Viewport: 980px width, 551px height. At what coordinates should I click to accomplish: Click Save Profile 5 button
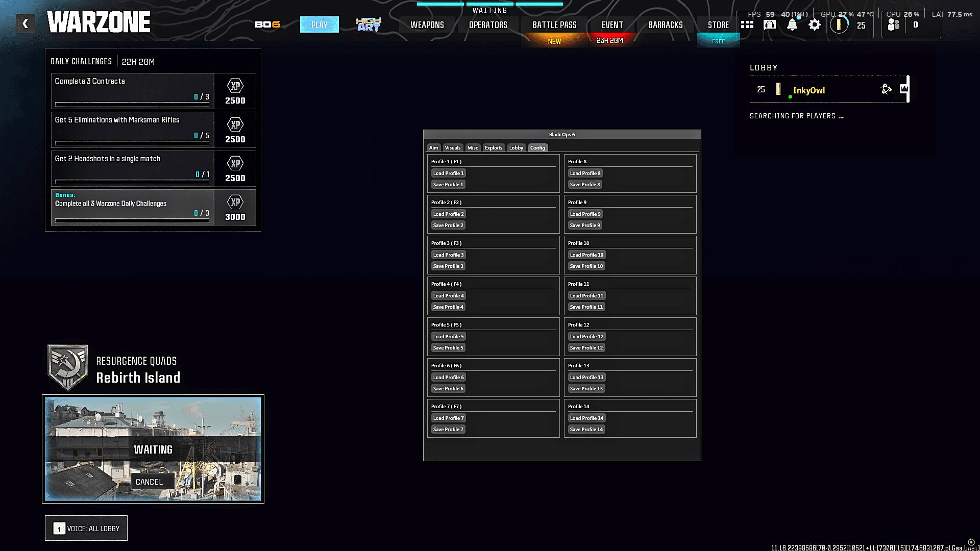(x=448, y=348)
